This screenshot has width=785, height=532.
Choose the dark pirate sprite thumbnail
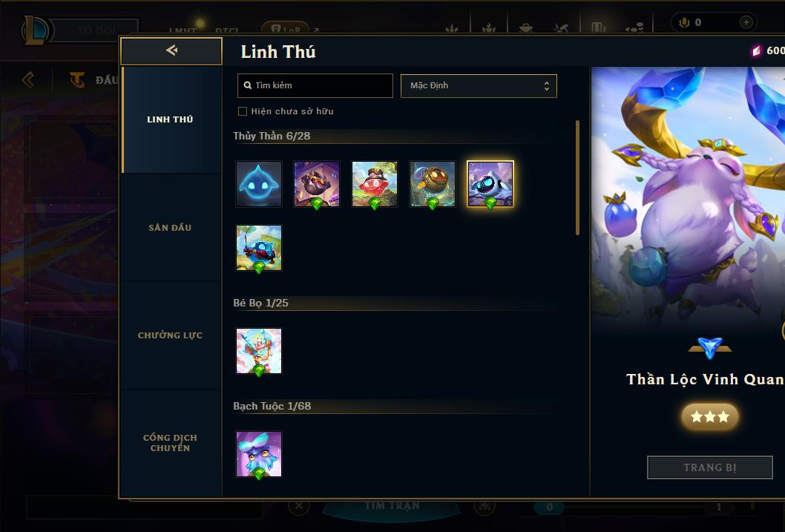[x=316, y=184]
